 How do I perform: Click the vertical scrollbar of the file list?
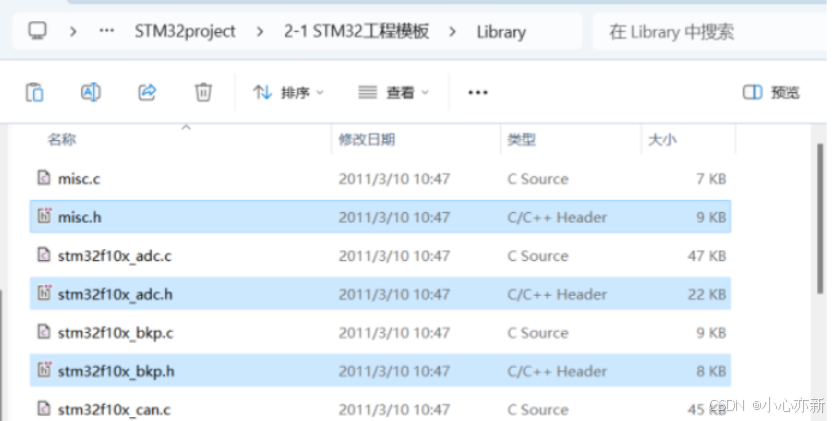point(820,219)
